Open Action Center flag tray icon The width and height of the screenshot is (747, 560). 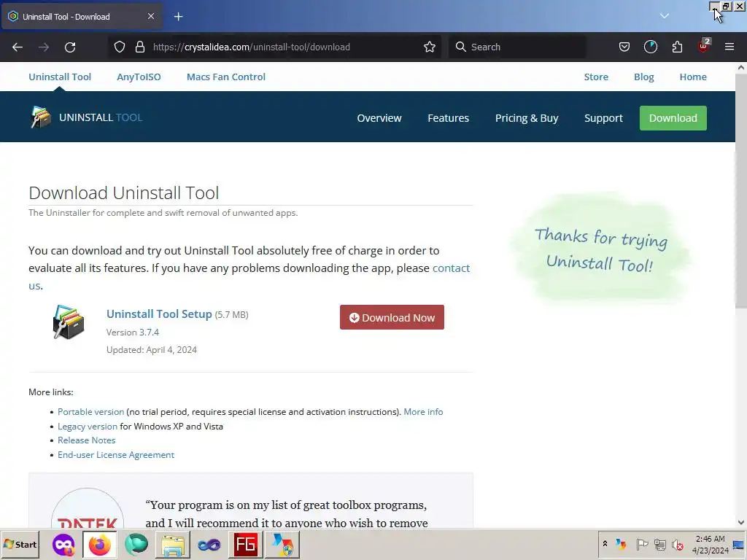coord(642,544)
